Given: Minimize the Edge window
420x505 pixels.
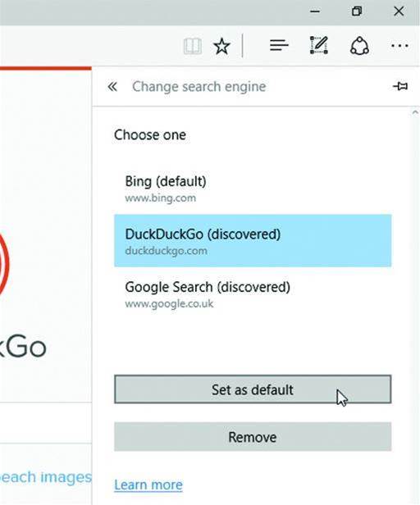Looking at the screenshot, I should point(315,11).
